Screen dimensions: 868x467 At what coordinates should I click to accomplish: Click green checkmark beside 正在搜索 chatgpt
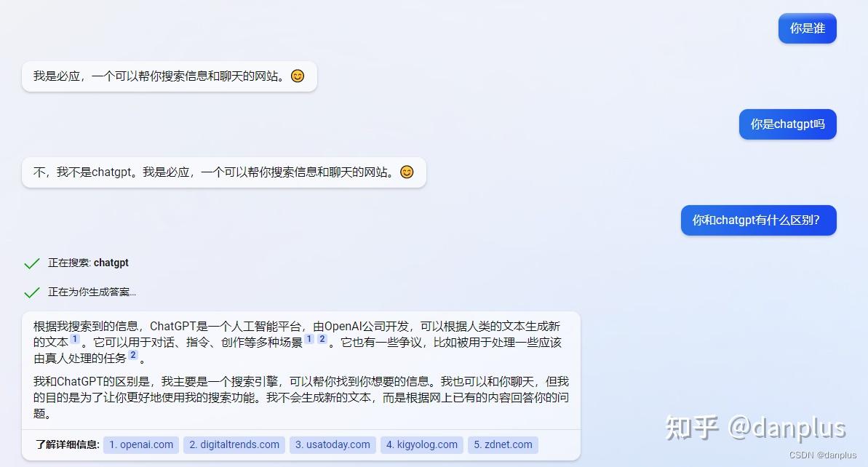(32, 263)
